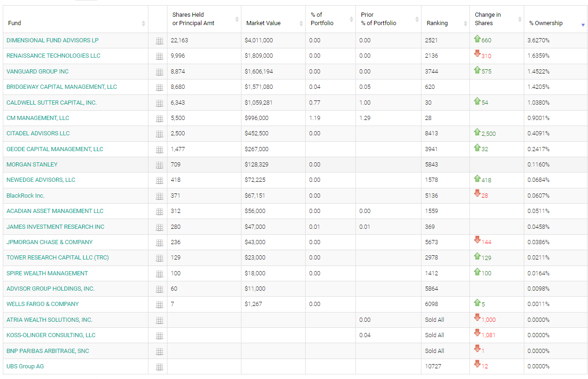This screenshot has width=588, height=379.
Task: Open grid icon for Advisor Group Holdings row
Action: pos(160,289)
